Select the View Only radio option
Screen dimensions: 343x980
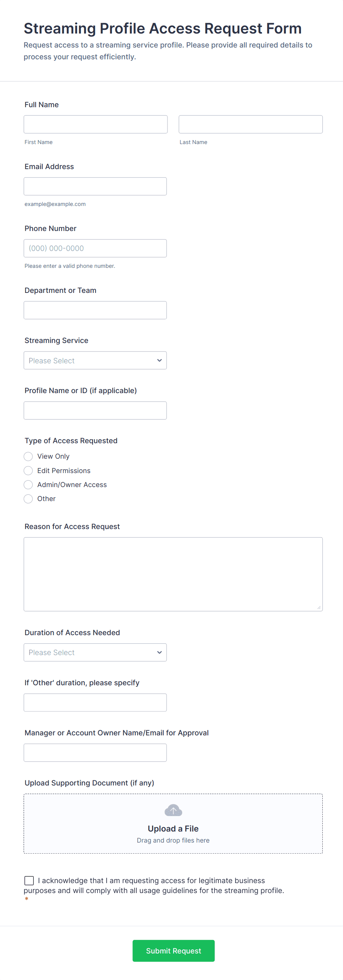point(28,456)
